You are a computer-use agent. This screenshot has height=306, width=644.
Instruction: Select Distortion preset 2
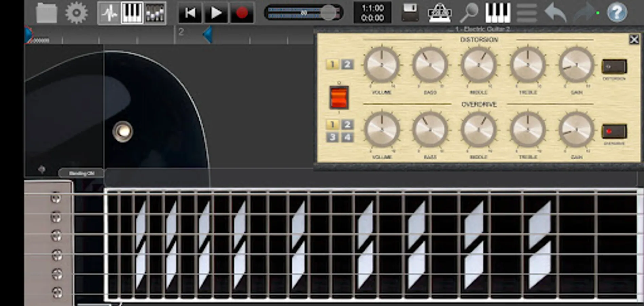347,64
